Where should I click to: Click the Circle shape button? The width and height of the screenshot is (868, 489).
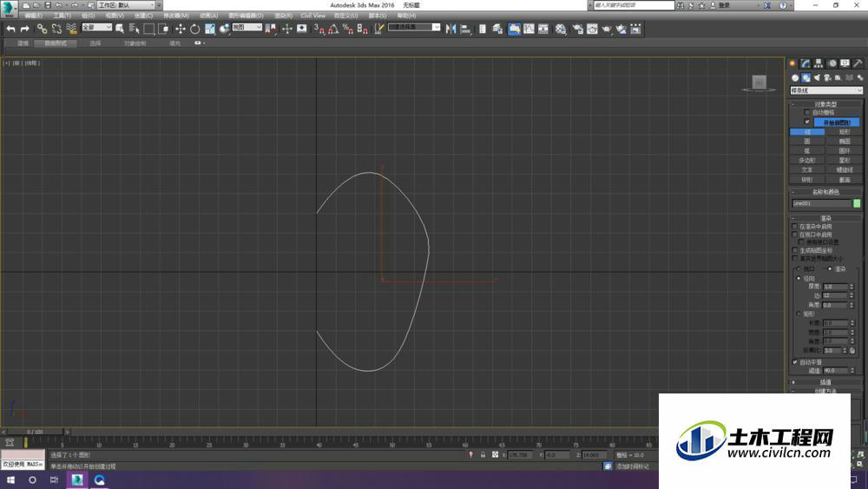807,142
